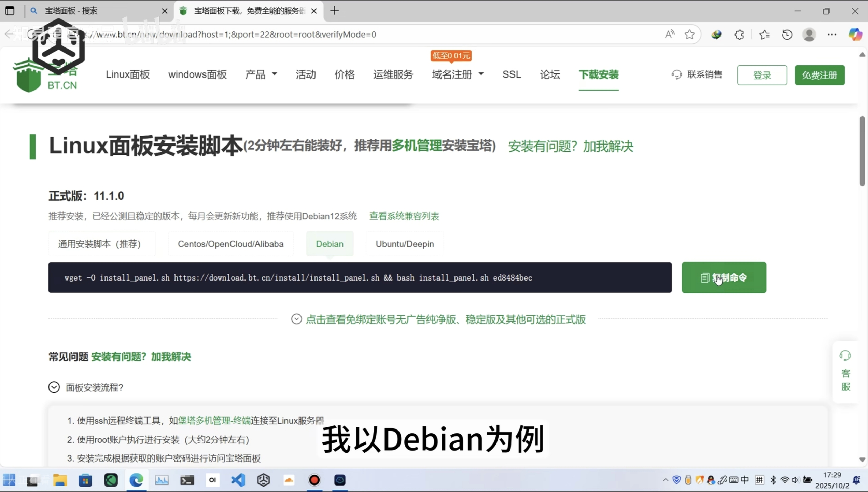Click the page vertical scrollbar thumb

point(862,150)
